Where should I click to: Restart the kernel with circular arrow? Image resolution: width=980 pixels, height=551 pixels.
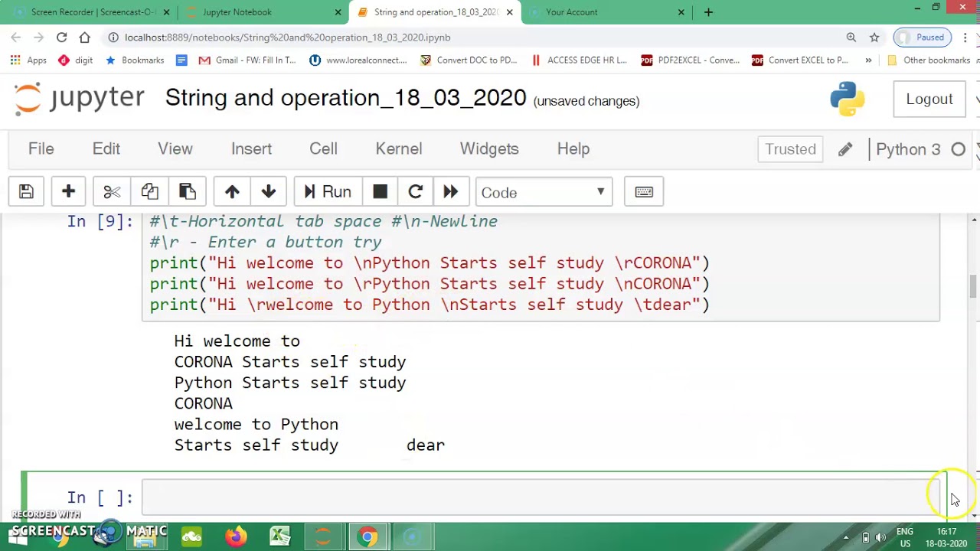coord(416,192)
